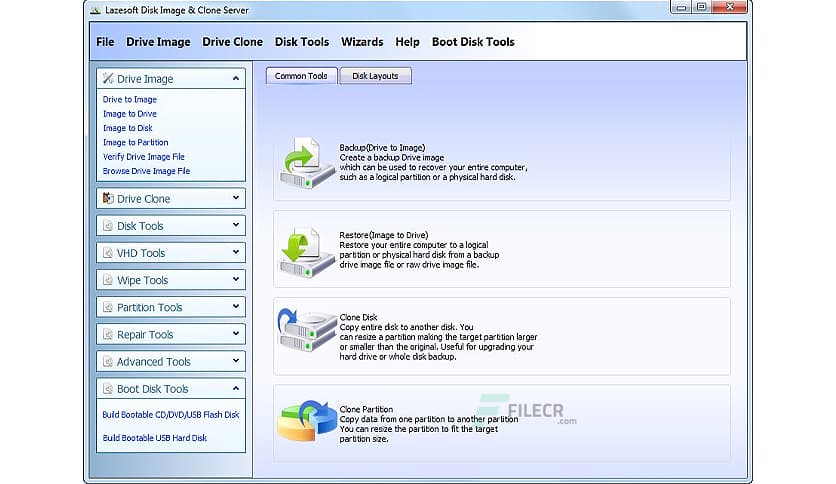Collapse the Boot Disk Tools sidebar section

236,388
